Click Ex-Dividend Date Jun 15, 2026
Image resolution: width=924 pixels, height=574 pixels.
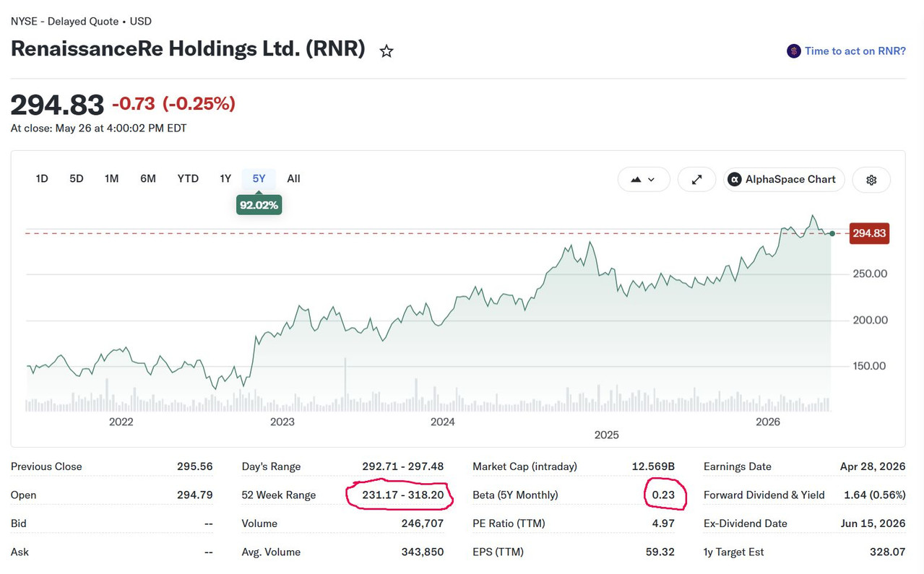click(873, 523)
